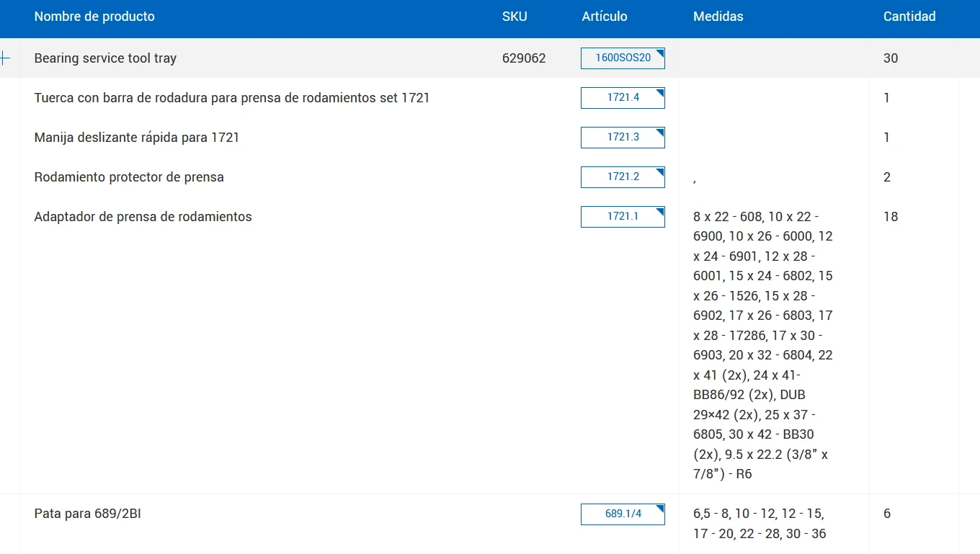Select Rodamiento protector de prensa product

click(129, 177)
